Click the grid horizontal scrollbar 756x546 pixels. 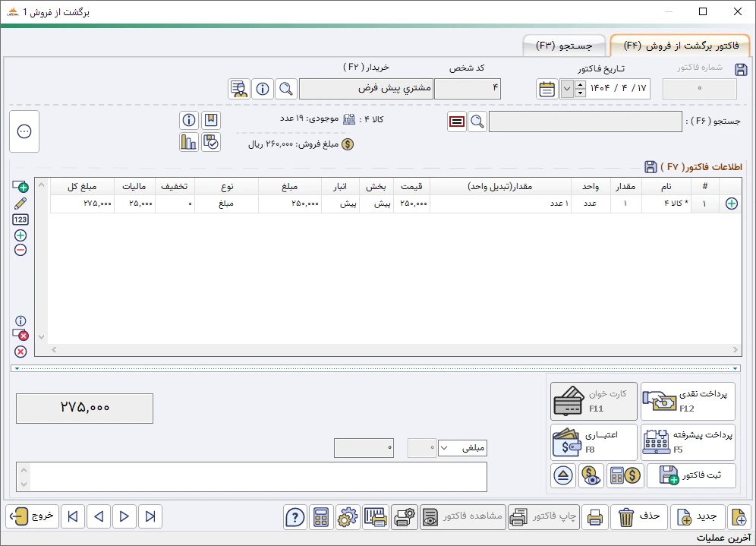point(395,349)
